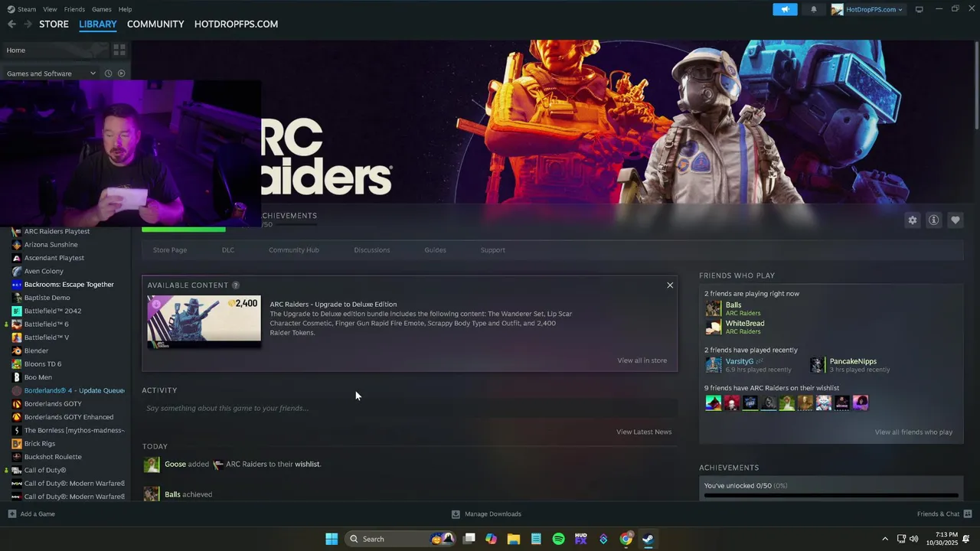Click View Latest News
This screenshot has height=551, width=980.
click(644, 432)
